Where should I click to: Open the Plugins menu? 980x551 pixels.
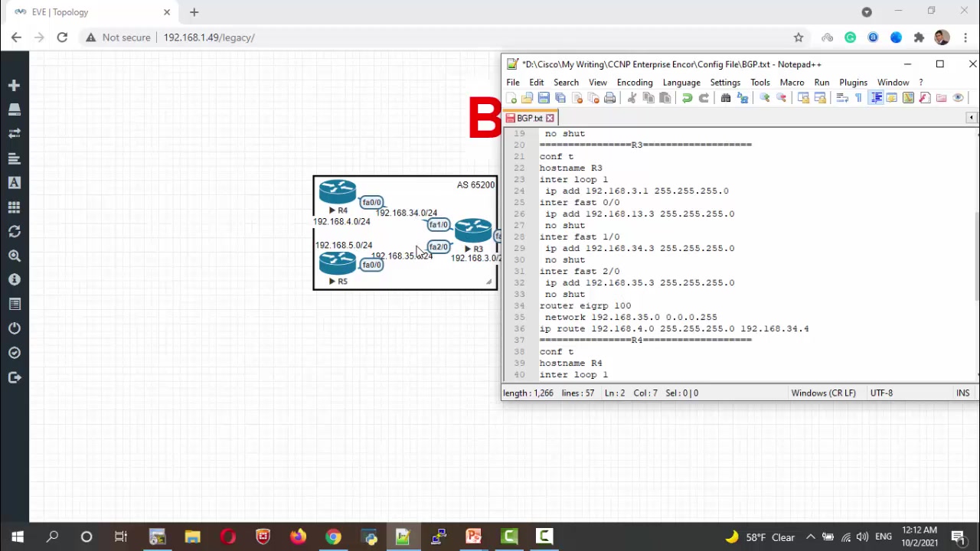tap(853, 83)
